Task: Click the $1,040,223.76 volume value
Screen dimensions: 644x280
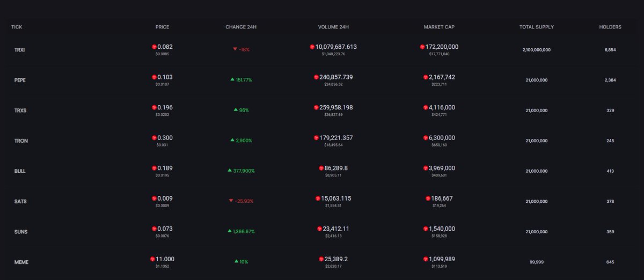Action: (333, 54)
